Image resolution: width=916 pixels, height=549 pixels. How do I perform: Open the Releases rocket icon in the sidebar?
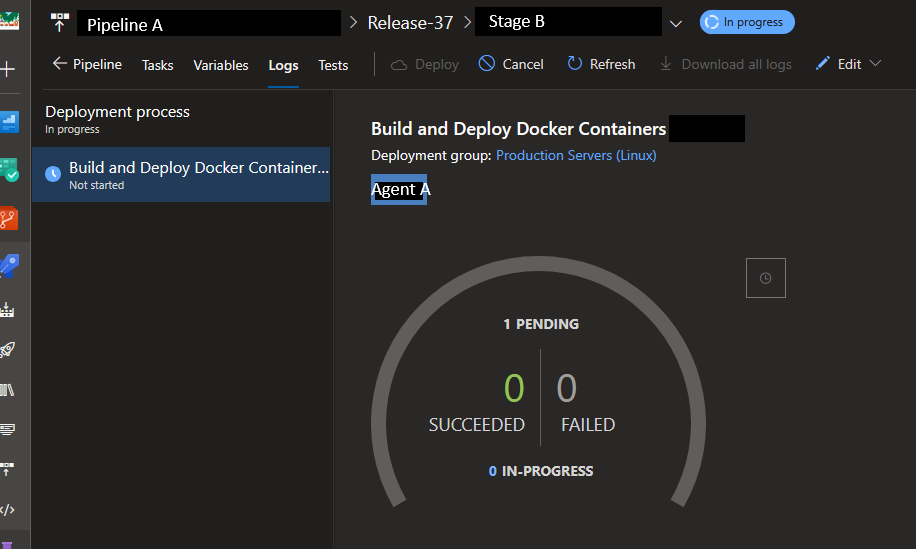click(x=7, y=349)
